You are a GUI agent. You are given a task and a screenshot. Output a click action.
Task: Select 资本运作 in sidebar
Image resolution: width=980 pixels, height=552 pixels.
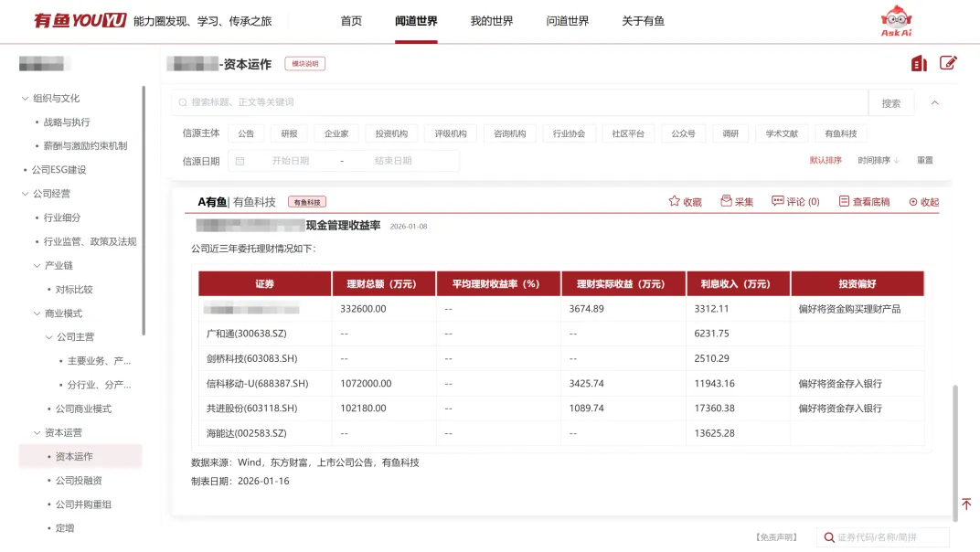80,456
